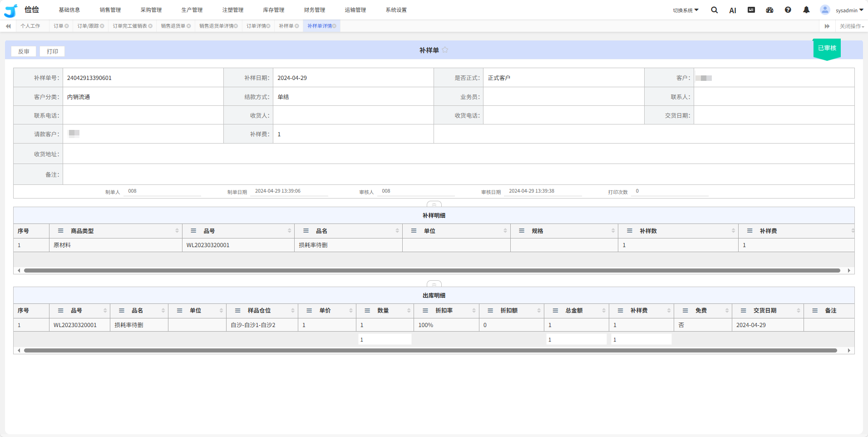
Task: Favorite 补样单 using the star icon
Action: 445,50
